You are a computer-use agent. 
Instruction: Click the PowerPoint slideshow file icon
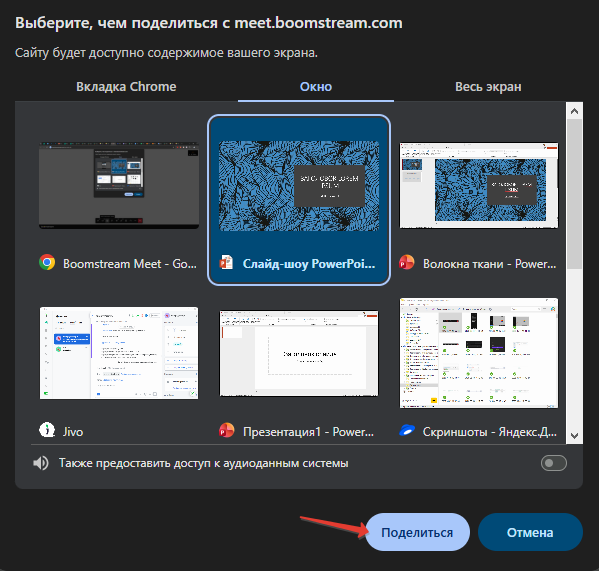click(x=226, y=262)
